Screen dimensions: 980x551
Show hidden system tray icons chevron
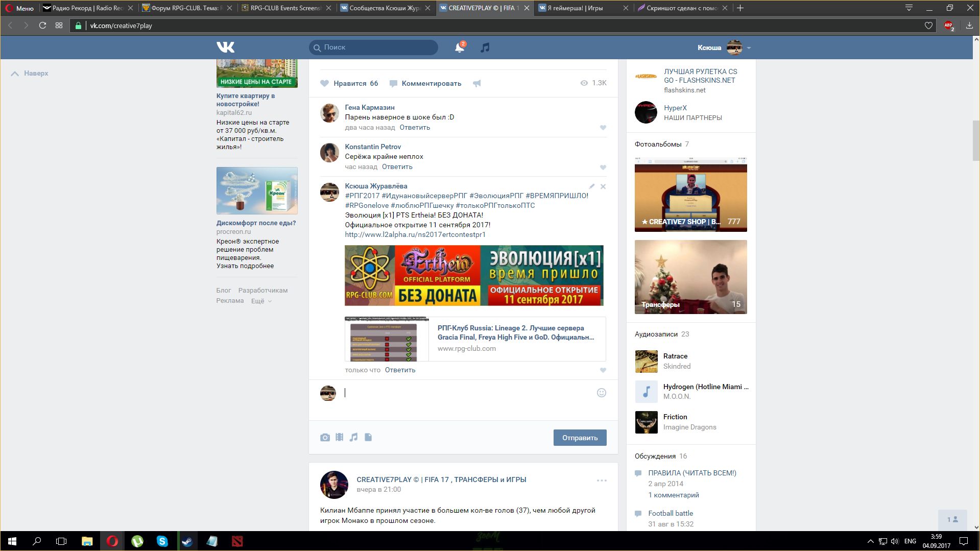pos(870,541)
